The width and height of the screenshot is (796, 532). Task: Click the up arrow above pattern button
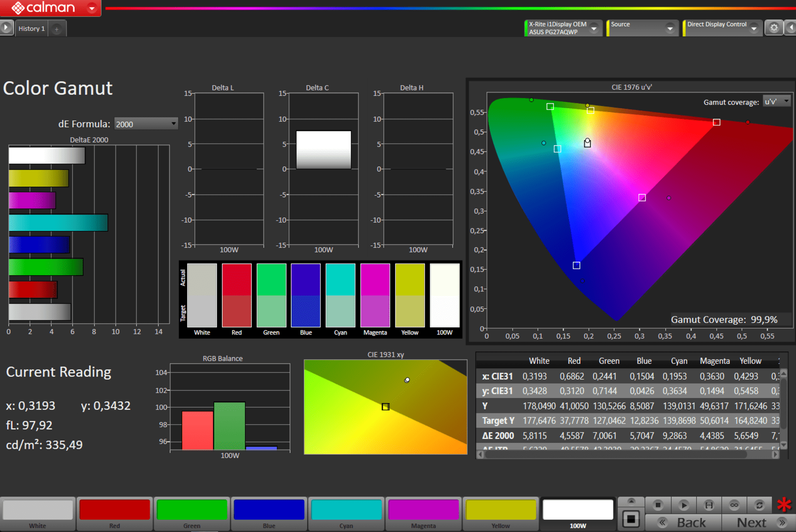[x=631, y=501]
